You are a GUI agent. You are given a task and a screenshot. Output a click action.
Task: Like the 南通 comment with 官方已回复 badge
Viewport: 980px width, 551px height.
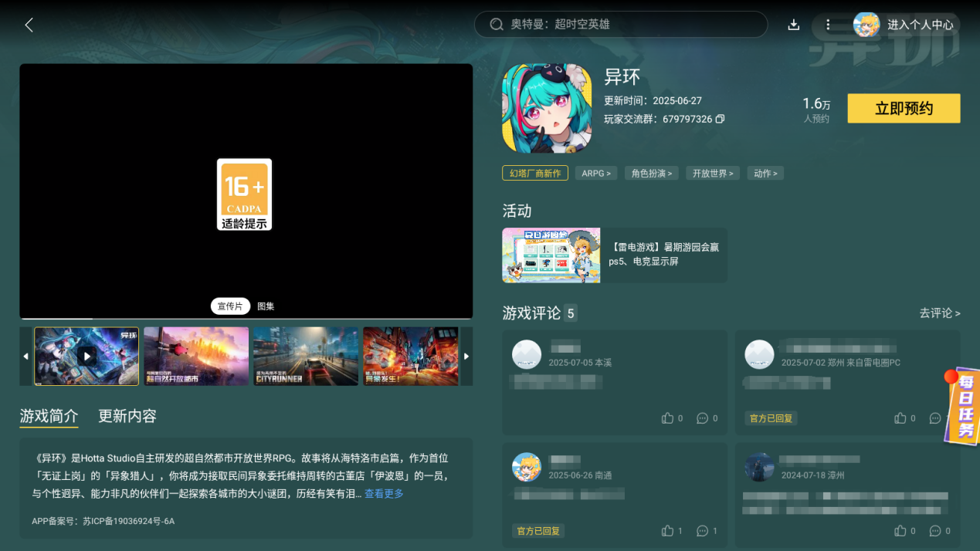(667, 530)
